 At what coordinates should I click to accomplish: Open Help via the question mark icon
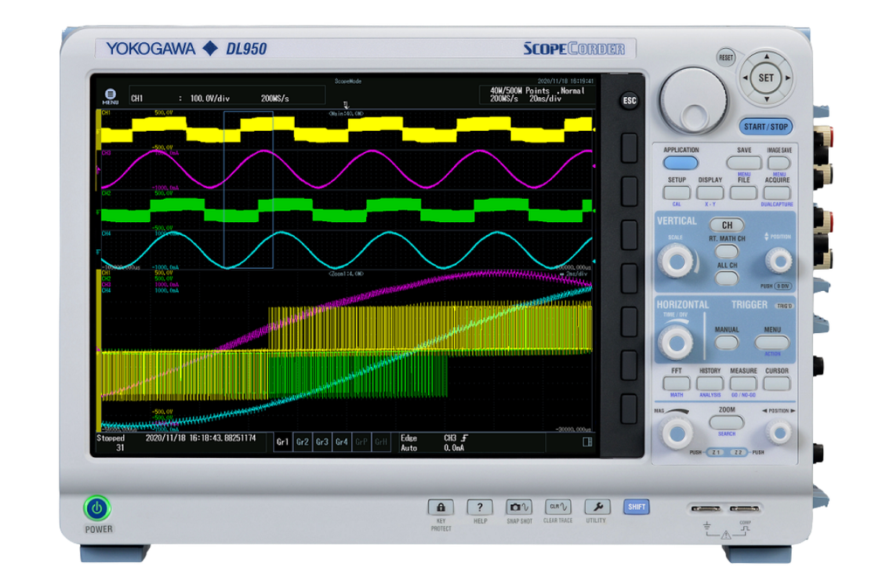[x=478, y=508]
